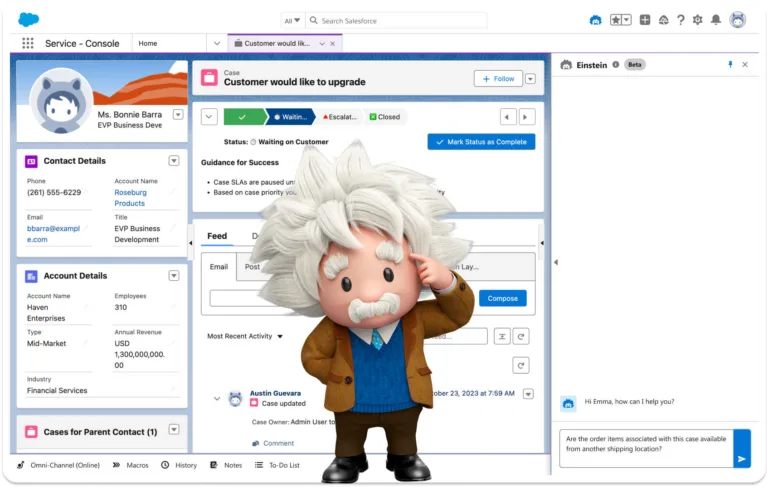The width and height of the screenshot is (768, 487).
Task: Select the Escalated path stage
Action: (x=339, y=117)
